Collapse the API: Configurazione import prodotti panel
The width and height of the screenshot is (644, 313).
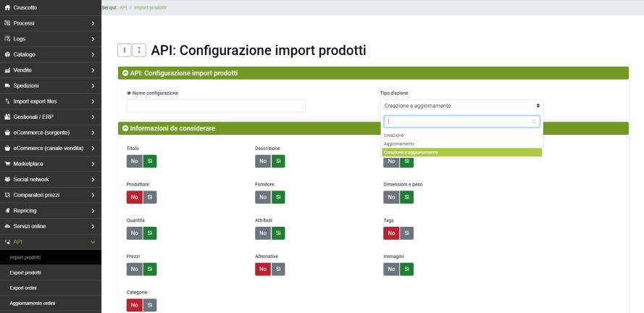(x=125, y=73)
